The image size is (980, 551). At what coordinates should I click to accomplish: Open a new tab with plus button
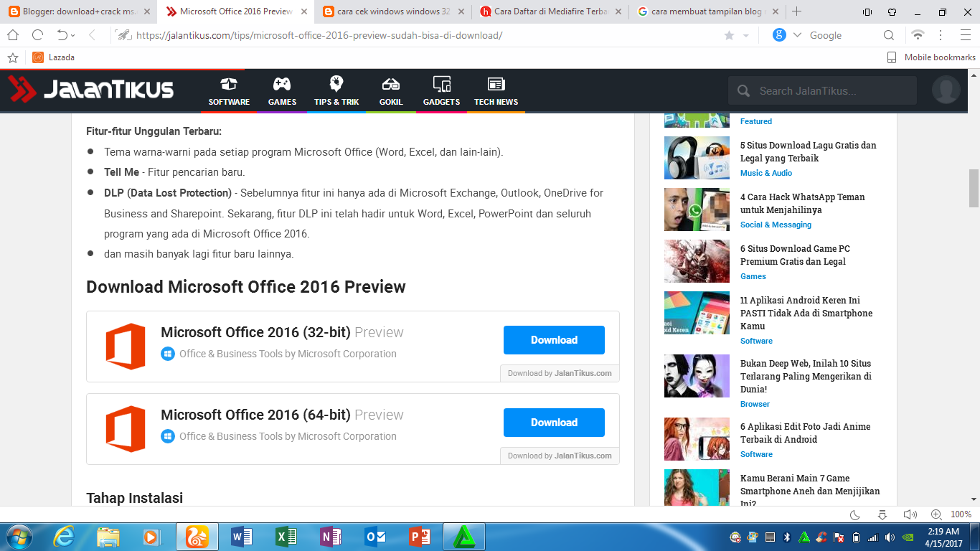796,11
